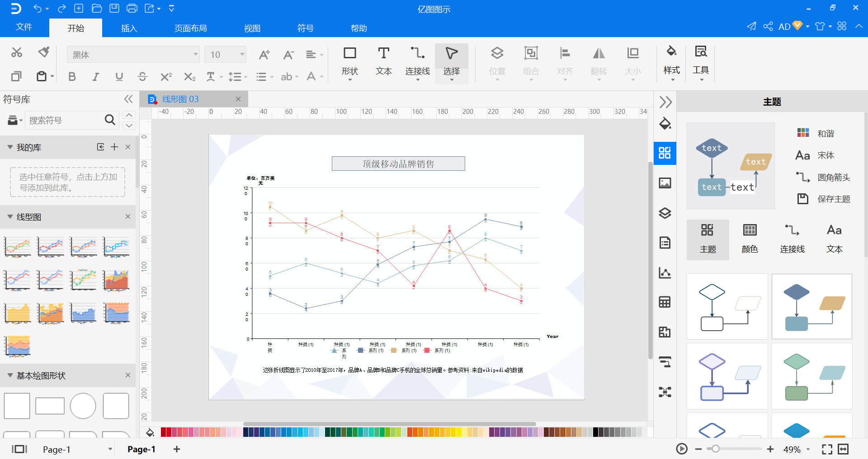The width and height of the screenshot is (868, 459).
Task: Pick the red swatch in color bar
Action: pos(164,432)
